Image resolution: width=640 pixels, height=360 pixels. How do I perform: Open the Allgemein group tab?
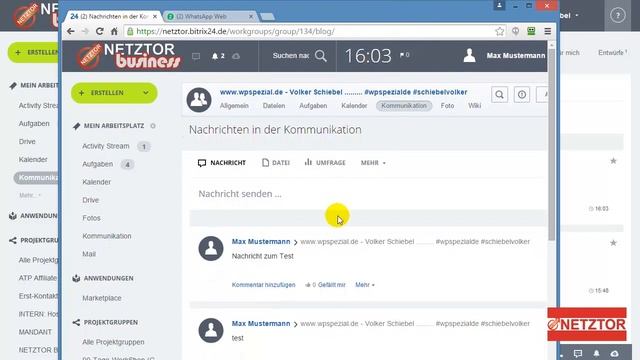(x=234, y=106)
